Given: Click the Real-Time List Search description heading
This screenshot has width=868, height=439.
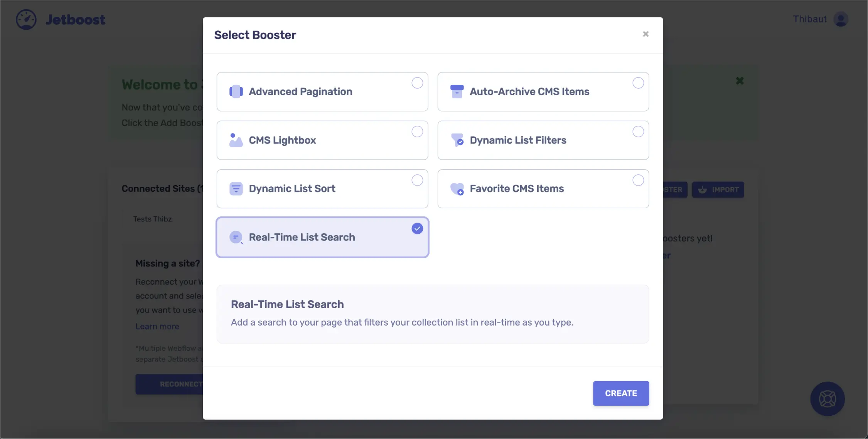Looking at the screenshot, I should (x=287, y=304).
